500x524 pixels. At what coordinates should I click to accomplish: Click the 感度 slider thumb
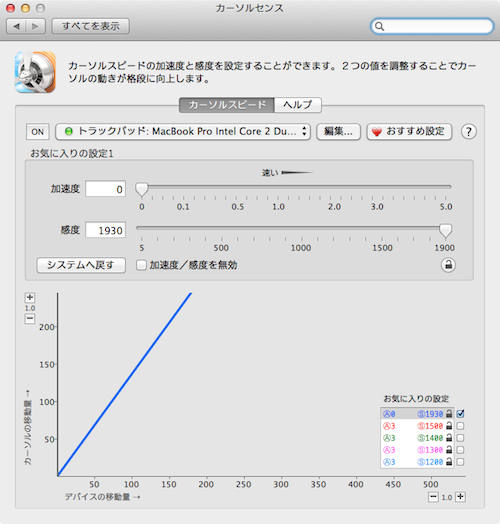[x=445, y=230]
